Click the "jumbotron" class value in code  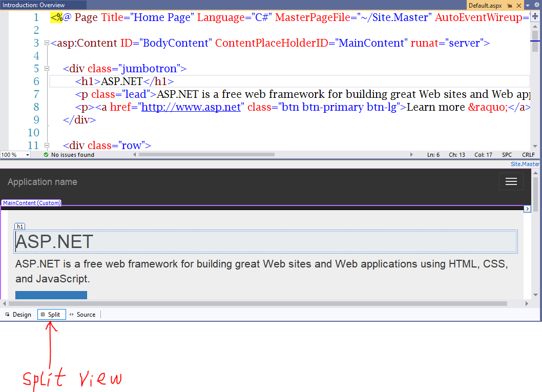click(149, 69)
